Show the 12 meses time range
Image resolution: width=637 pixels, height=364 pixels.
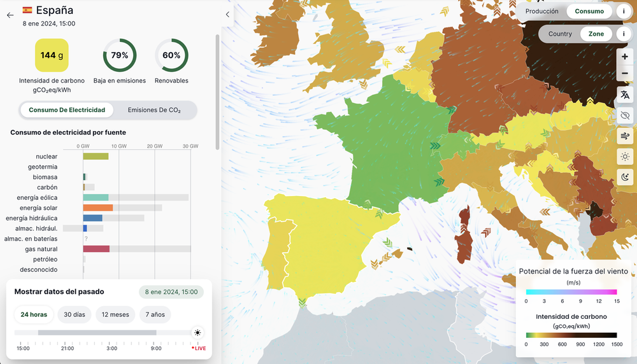(115, 314)
